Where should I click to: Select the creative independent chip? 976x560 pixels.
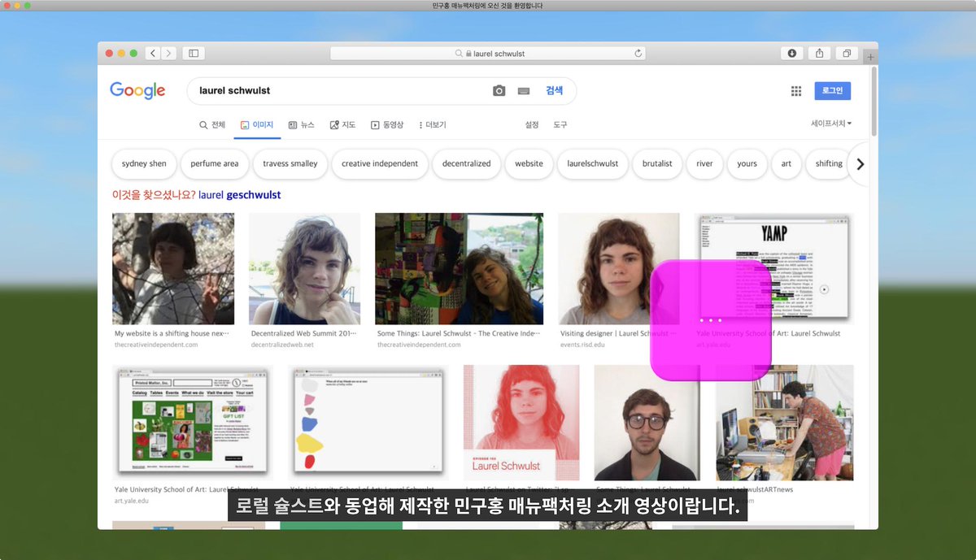click(380, 163)
